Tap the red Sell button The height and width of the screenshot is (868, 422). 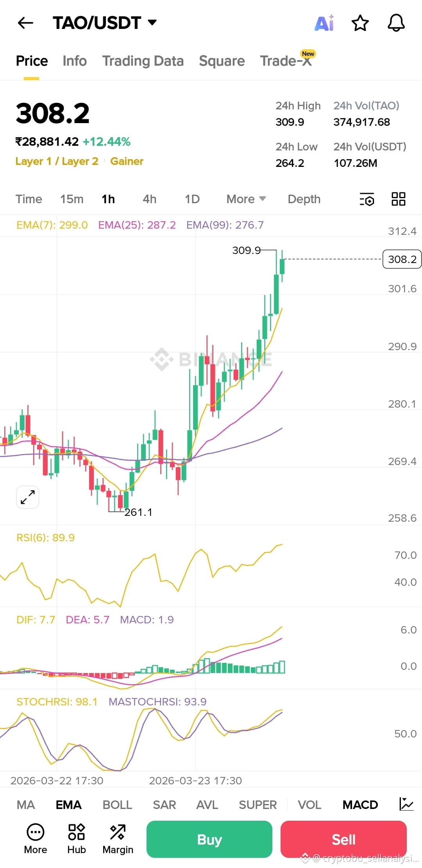click(343, 839)
